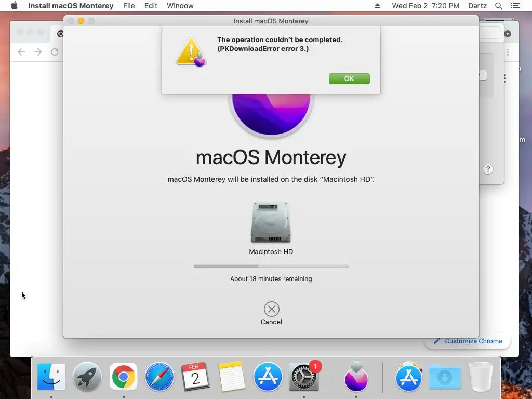The height and width of the screenshot is (399, 532).
Task: Open Notes from the Dock
Action: coord(231,376)
